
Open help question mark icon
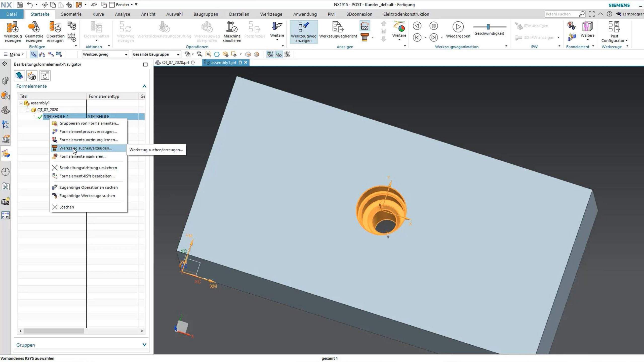(x=609, y=14)
